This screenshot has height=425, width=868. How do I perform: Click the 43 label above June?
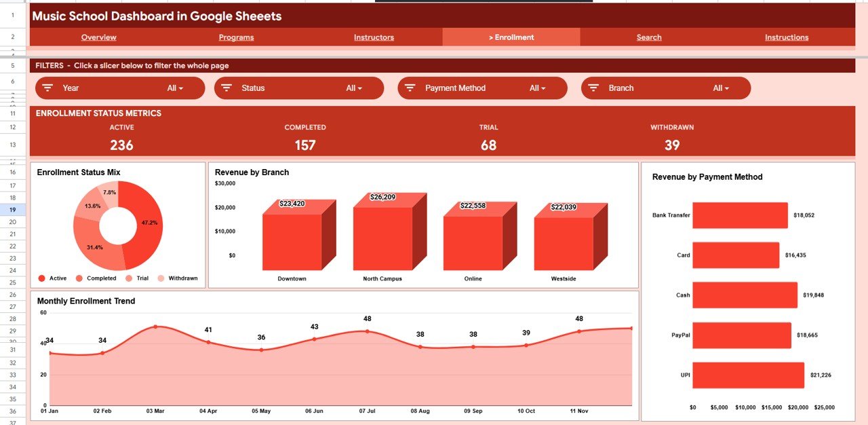pos(314,327)
